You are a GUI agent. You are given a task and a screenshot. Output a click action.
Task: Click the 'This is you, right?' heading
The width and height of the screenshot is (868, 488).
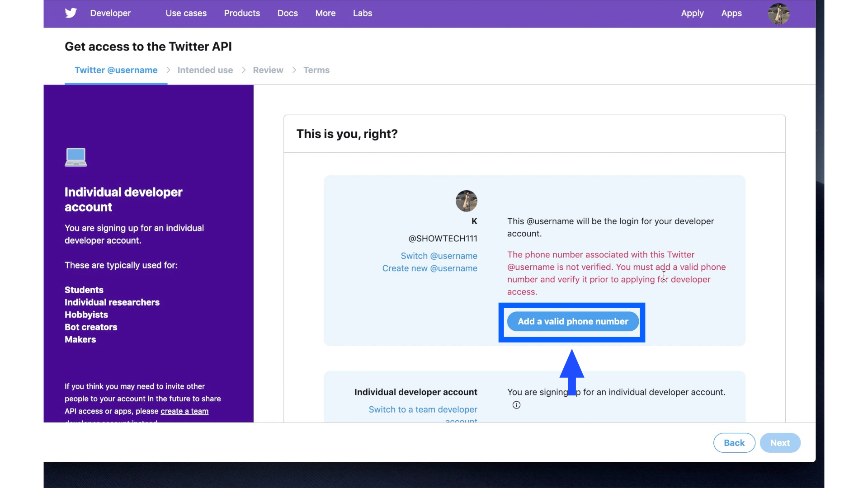pyautogui.click(x=347, y=134)
